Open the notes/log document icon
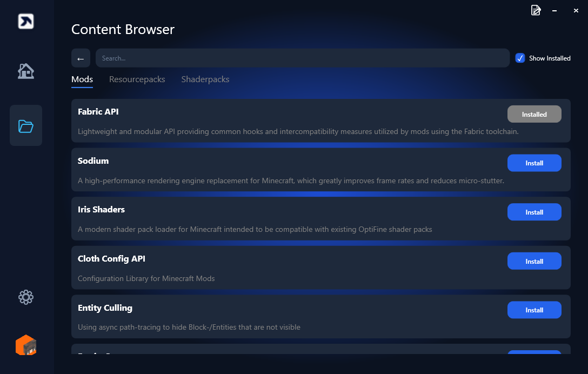This screenshot has width=588, height=374. click(x=536, y=10)
